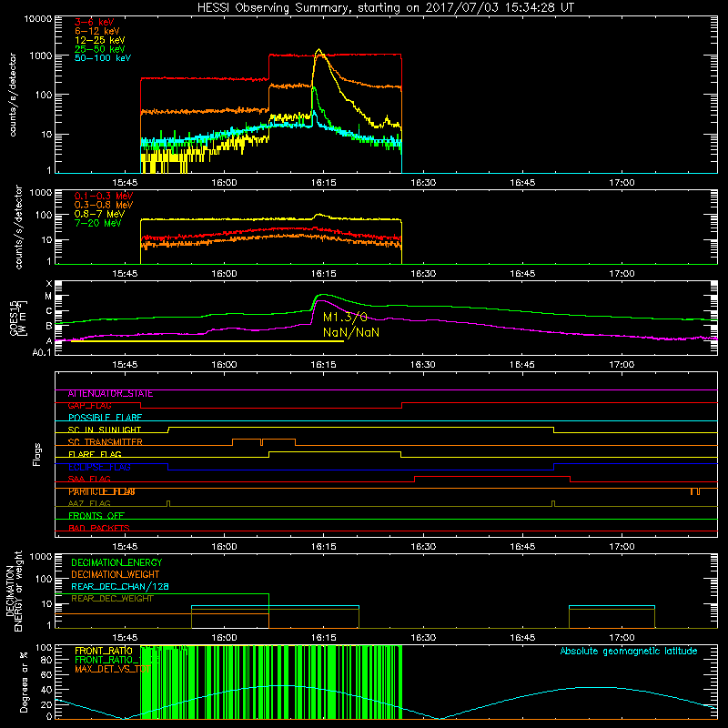Select the 6-12 keV legend label
This screenshot has height=728, width=728.
click(97, 31)
